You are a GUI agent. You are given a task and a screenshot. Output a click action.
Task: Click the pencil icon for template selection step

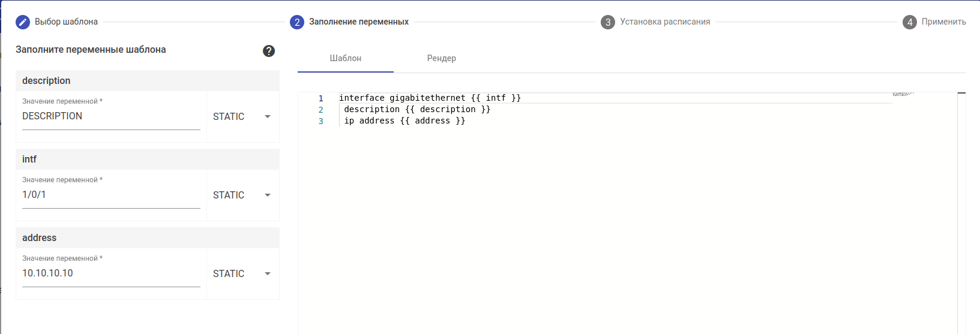click(x=23, y=22)
